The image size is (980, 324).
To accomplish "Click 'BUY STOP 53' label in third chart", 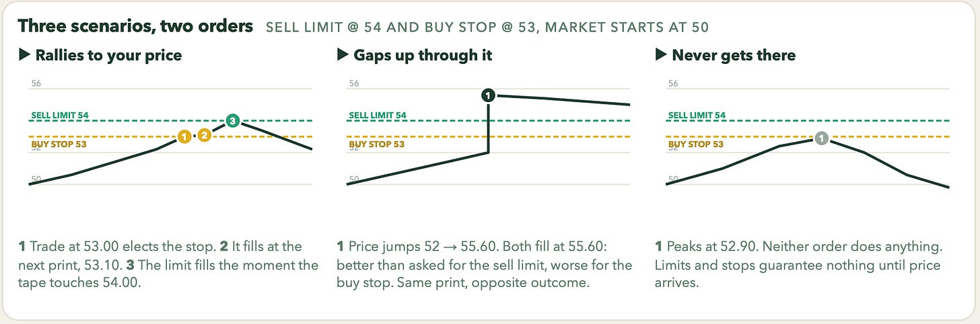I will tap(695, 144).
